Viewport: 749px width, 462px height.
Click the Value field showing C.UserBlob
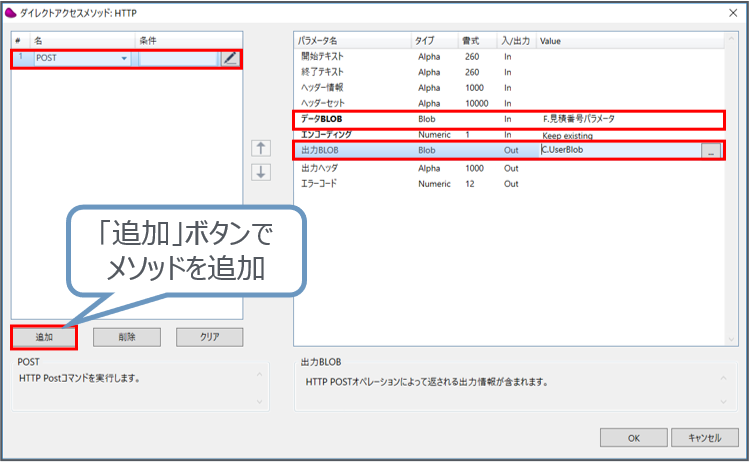click(x=618, y=151)
